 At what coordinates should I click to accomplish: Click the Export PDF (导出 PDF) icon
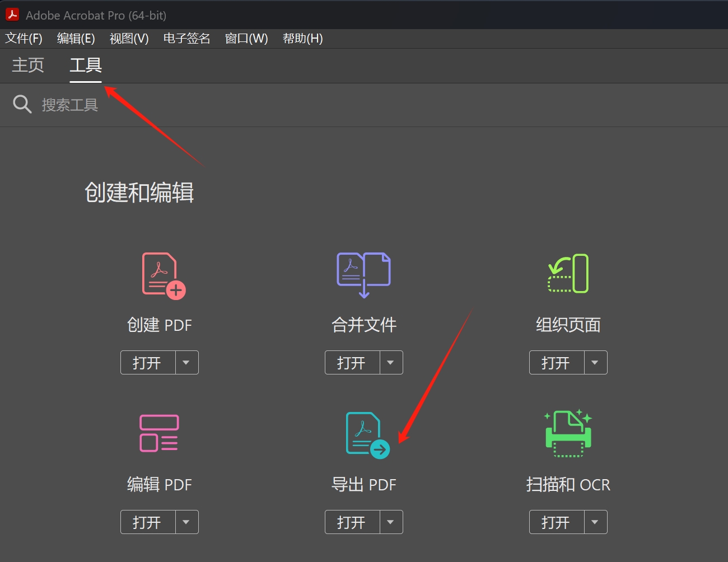(x=367, y=435)
